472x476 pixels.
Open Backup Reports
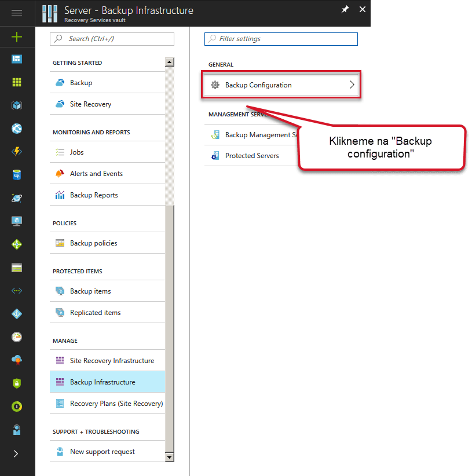click(108, 195)
